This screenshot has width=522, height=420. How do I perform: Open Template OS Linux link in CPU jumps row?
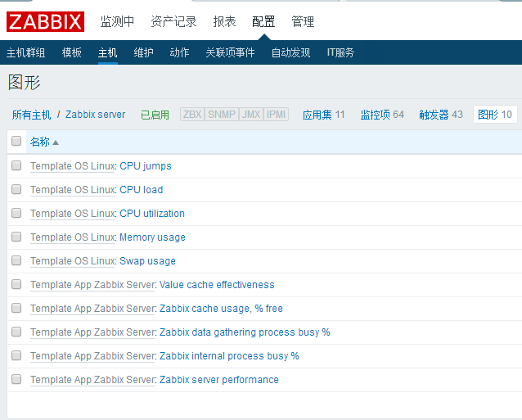click(x=72, y=166)
